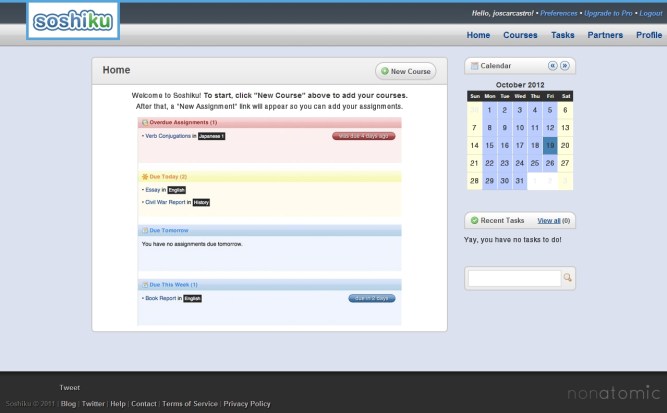Click the Soshiku logo
The height and width of the screenshot is (413, 667).
click(74, 20)
